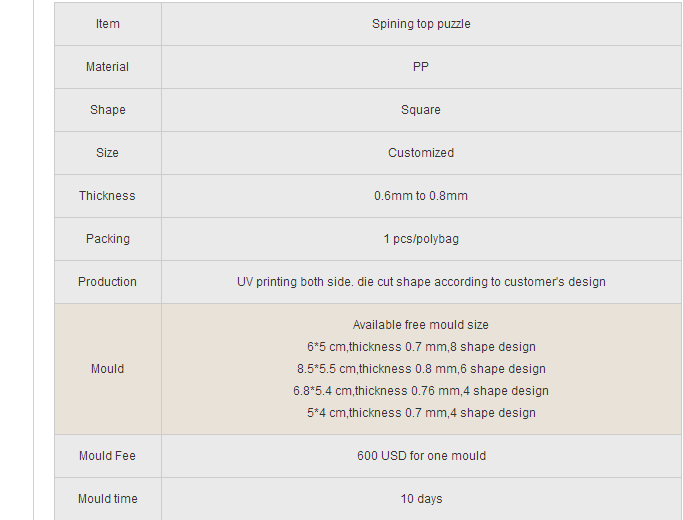Click the Packing label cell
Screen dimensions: 683x520
(x=108, y=239)
